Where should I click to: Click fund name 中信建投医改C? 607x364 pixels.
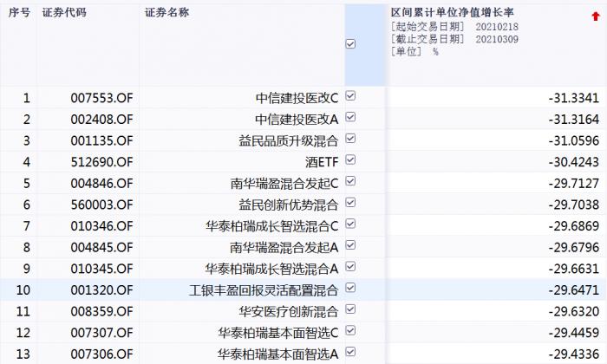[x=297, y=98]
